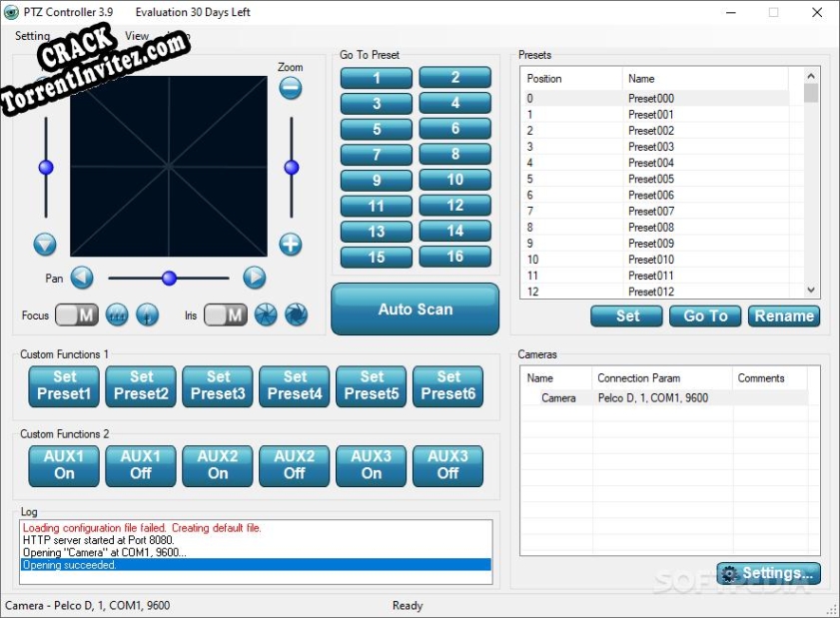The image size is (840, 618).
Task: Rename the selected preset
Action: [784, 315]
